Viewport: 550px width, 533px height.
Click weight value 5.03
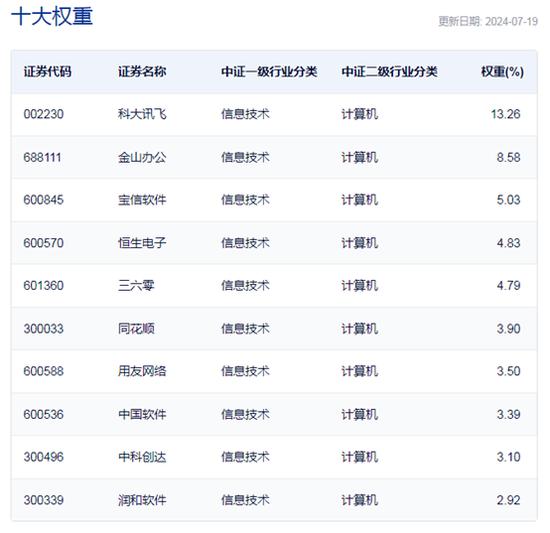tap(508, 200)
